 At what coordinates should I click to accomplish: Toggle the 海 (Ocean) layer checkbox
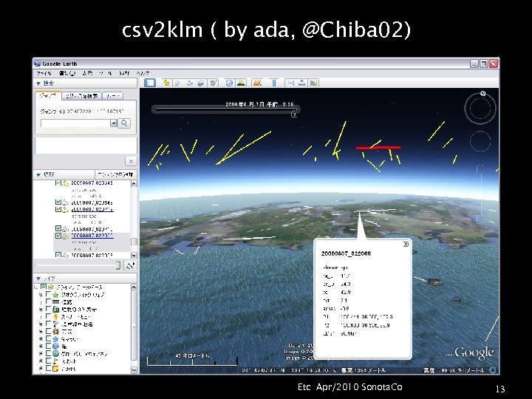pos(49,347)
